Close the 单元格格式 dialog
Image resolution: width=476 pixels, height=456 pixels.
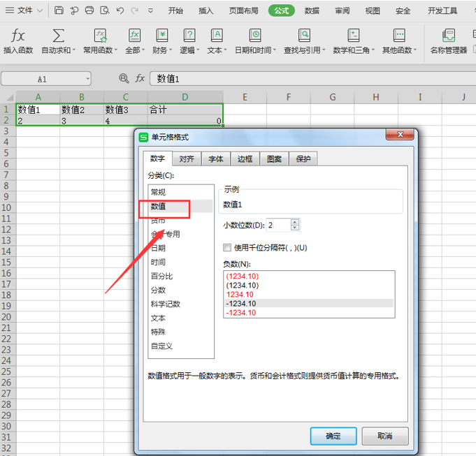tap(400, 134)
